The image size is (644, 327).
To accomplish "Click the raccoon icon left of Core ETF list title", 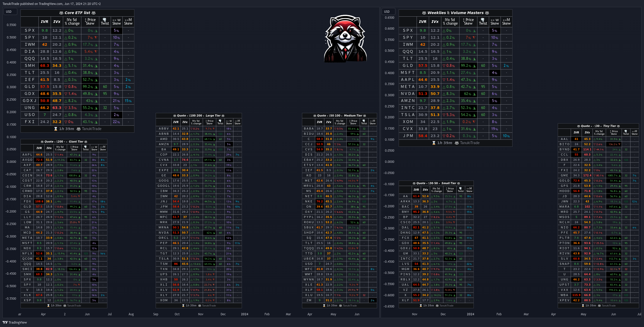I will (x=61, y=13).
